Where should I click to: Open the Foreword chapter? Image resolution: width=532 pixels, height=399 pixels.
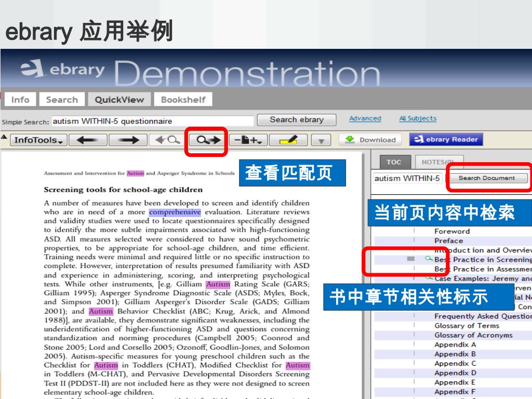pos(453,231)
